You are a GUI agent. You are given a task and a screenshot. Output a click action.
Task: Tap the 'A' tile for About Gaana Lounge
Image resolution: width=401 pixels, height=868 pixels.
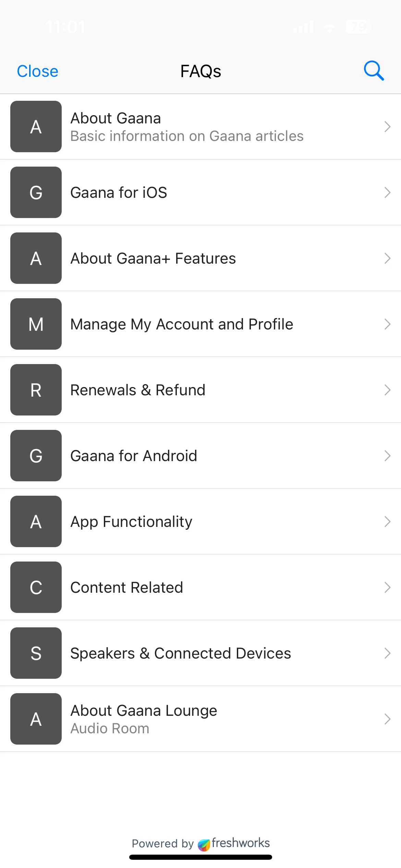click(x=36, y=719)
